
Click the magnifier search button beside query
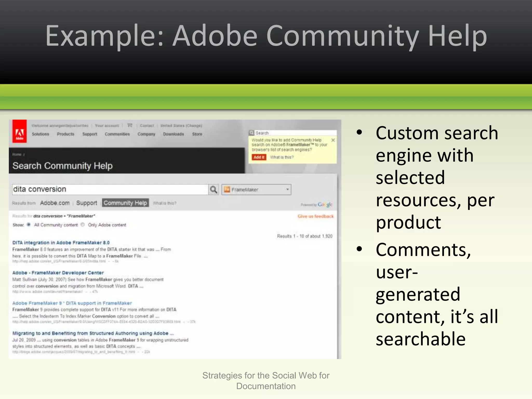(x=214, y=189)
